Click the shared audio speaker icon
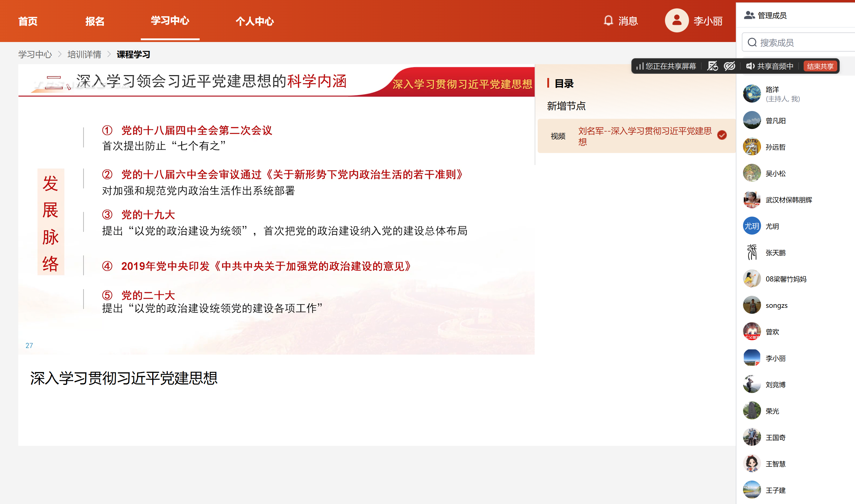 click(x=750, y=66)
